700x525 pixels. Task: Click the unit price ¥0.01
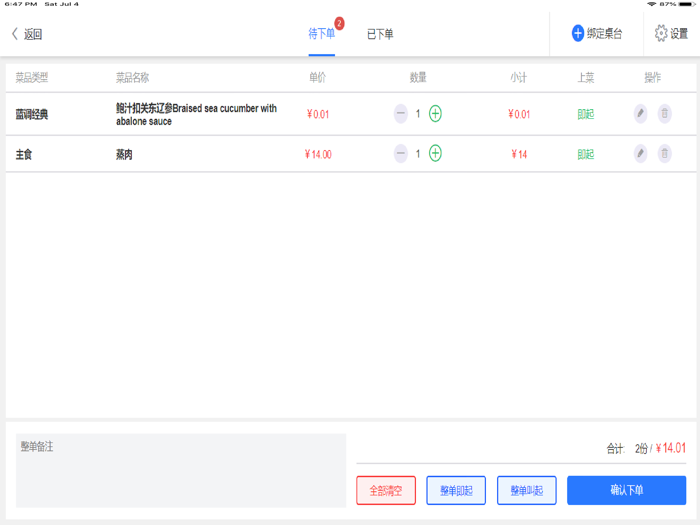pyautogui.click(x=318, y=114)
